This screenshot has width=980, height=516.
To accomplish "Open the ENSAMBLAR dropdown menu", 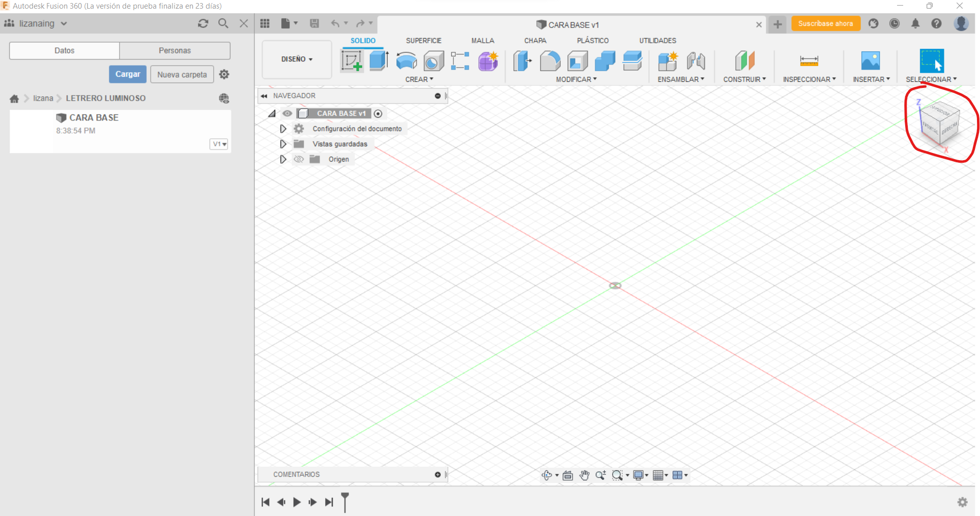I will point(681,79).
